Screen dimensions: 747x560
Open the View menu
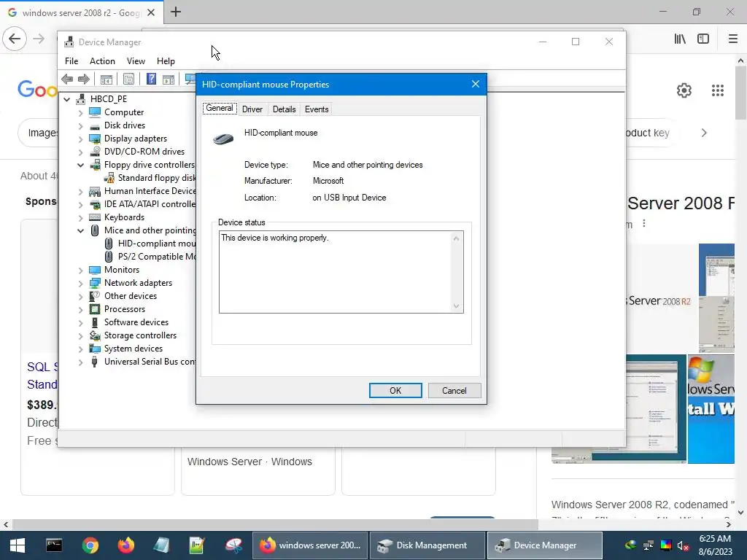(x=136, y=61)
